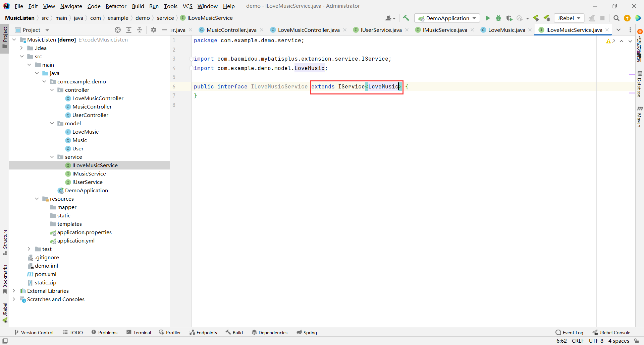Open the Maven tool window

point(640,117)
